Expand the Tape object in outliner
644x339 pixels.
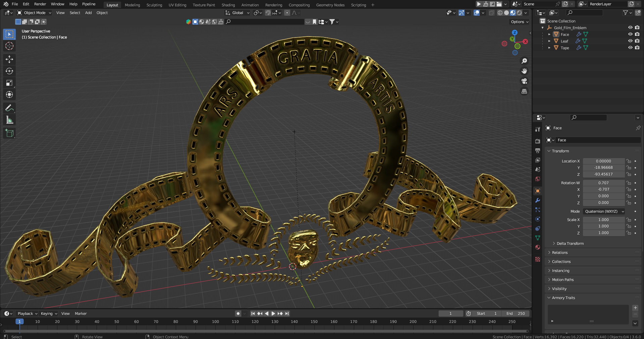pyautogui.click(x=549, y=48)
